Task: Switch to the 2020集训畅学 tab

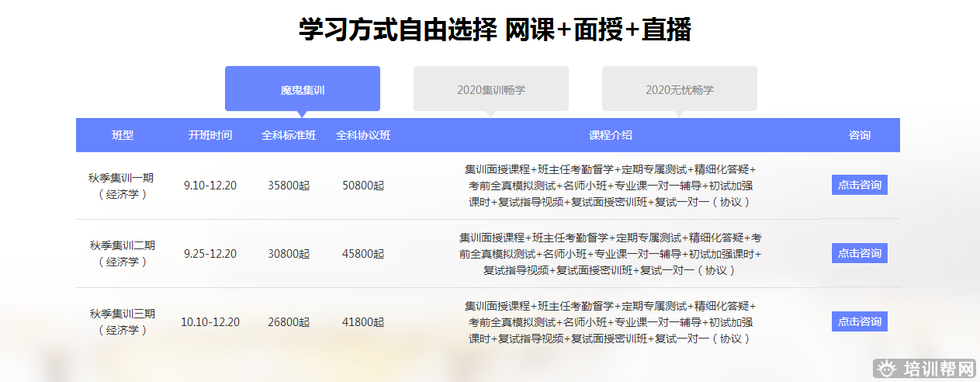Action: pos(490,89)
